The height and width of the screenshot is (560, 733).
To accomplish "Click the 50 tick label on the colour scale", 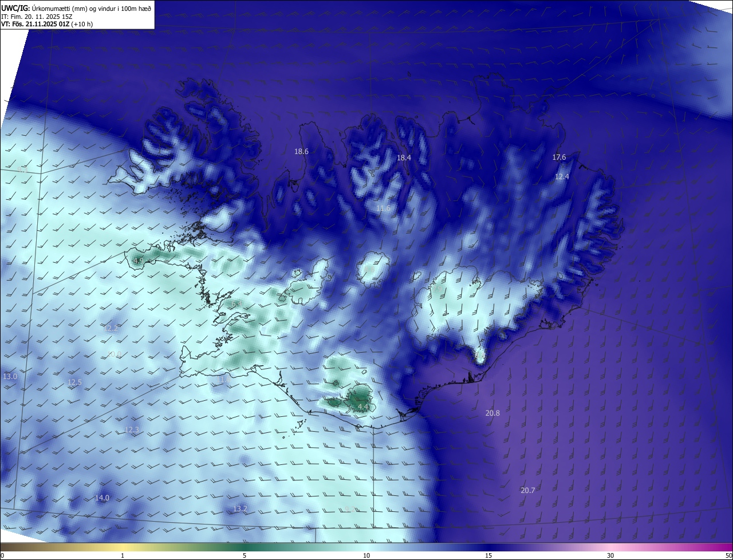I will (728, 555).
